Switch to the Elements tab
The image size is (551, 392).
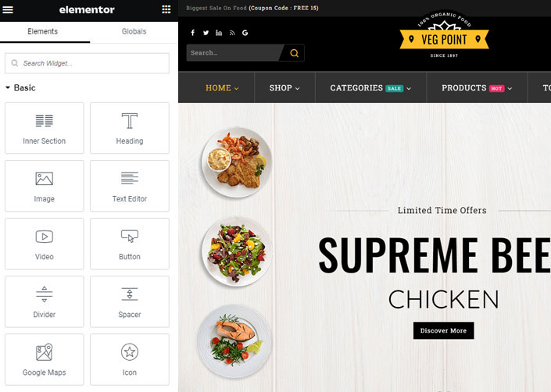[42, 31]
